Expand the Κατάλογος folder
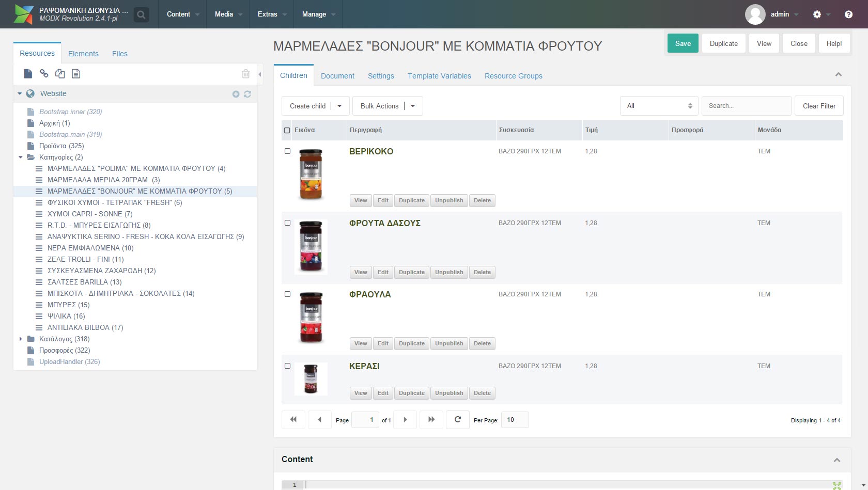Screen dimensions: 868x490 point(21,339)
